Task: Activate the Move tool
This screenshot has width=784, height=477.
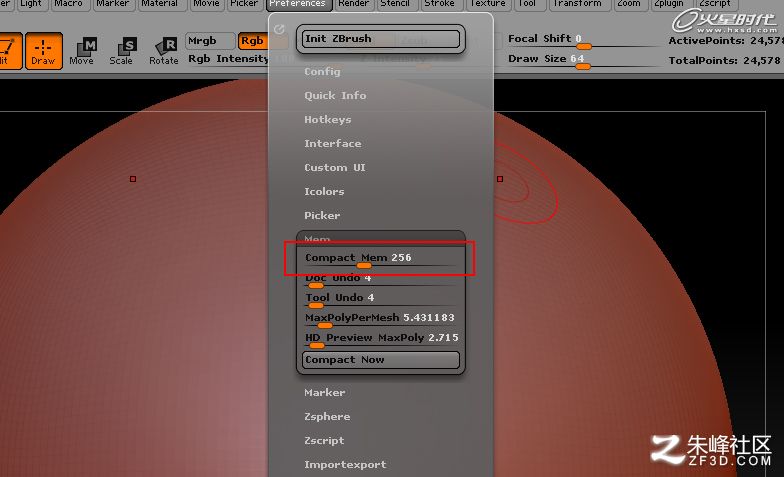Action: click(x=82, y=51)
